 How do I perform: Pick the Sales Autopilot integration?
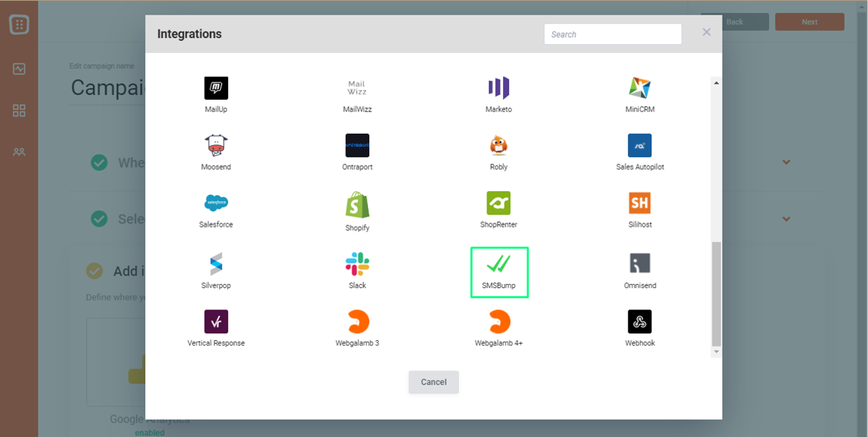(x=639, y=152)
